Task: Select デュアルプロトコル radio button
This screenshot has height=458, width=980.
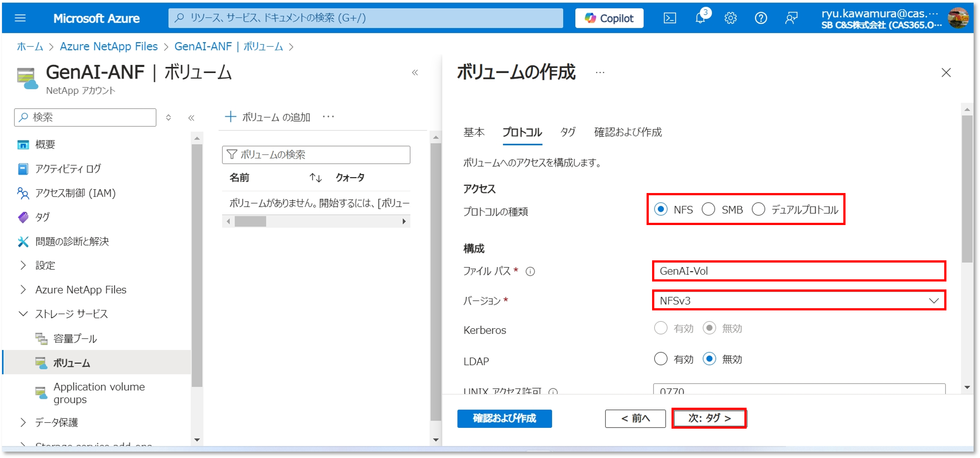Action: click(758, 209)
